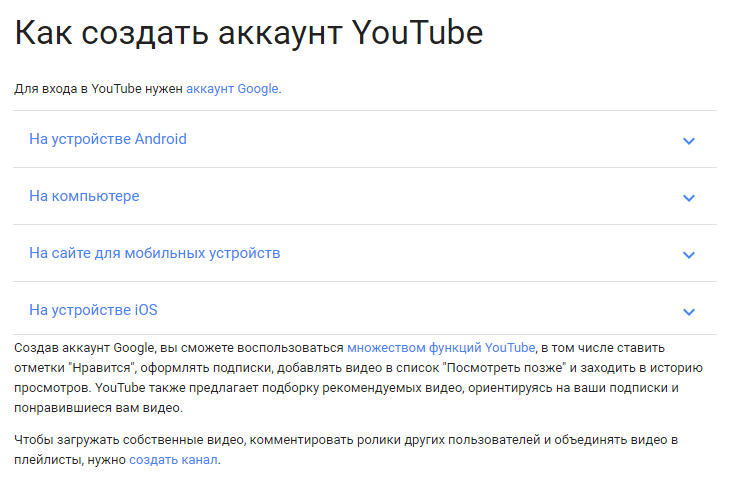This screenshot has width=729, height=504.
Task: Follow the 'создать канал' link
Action: [x=173, y=460]
